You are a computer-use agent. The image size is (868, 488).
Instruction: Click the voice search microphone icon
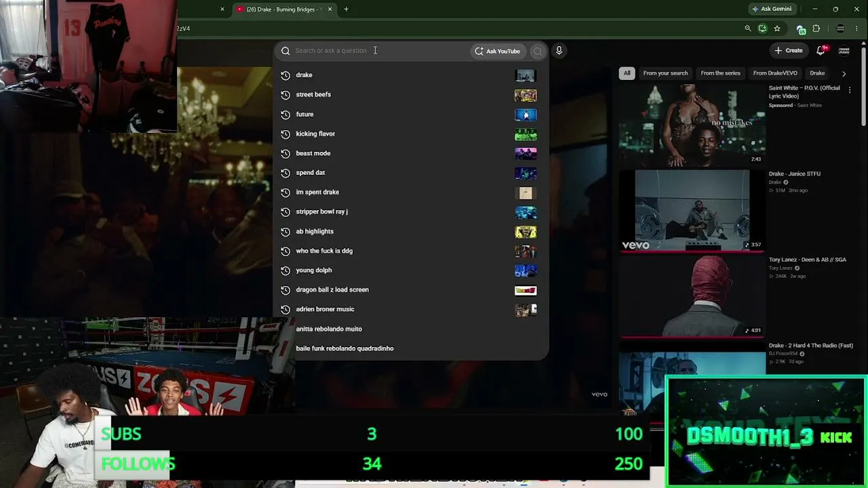pos(559,51)
